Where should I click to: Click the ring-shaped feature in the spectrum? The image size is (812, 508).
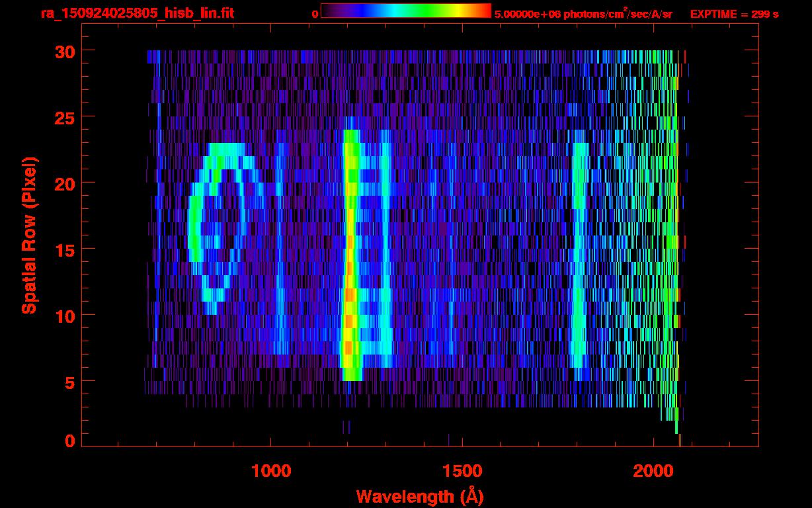coord(225,228)
